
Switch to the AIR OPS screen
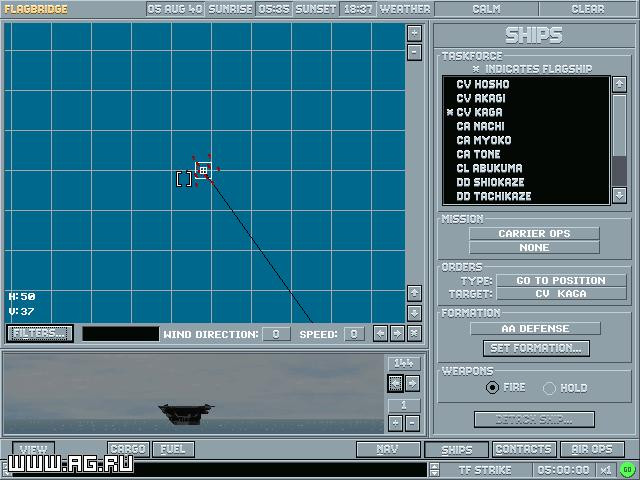coord(592,449)
